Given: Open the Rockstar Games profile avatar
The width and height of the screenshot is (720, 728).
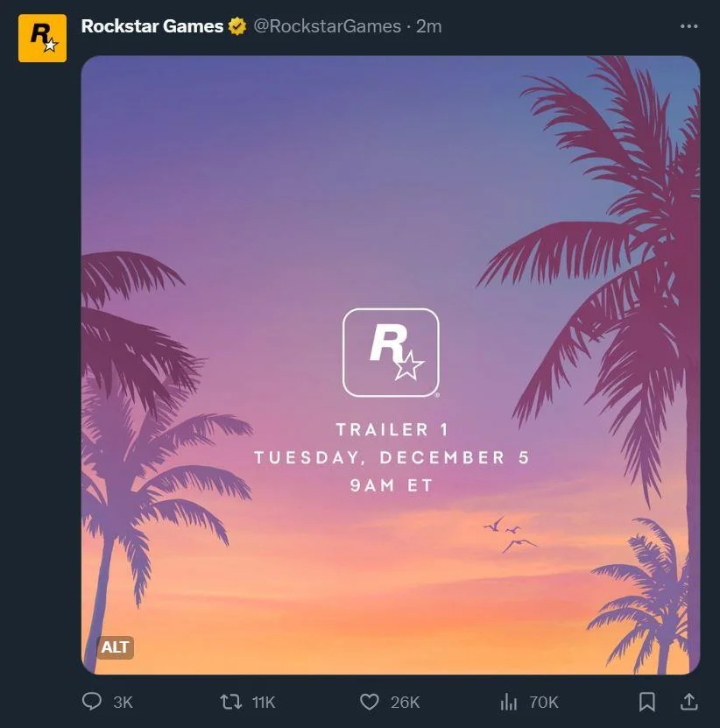Looking at the screenshot, I should point(42,39).
